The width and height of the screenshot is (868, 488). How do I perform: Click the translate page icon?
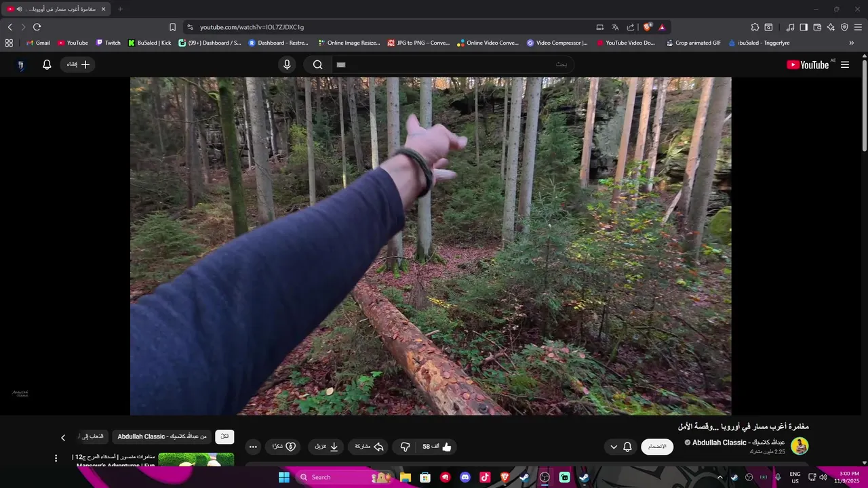tap(615, 27)
